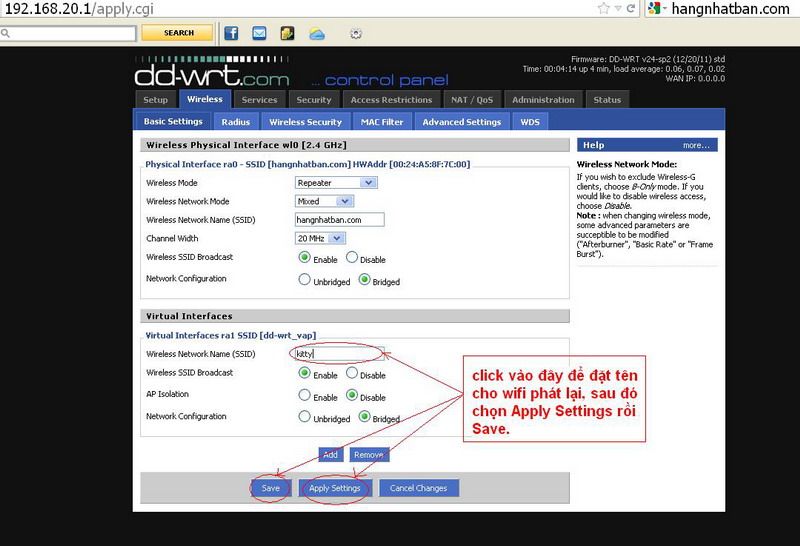This screenshot has width=800, height=546.
Task: Open the mail envelope toolbar icon
Action: point(259,34)
